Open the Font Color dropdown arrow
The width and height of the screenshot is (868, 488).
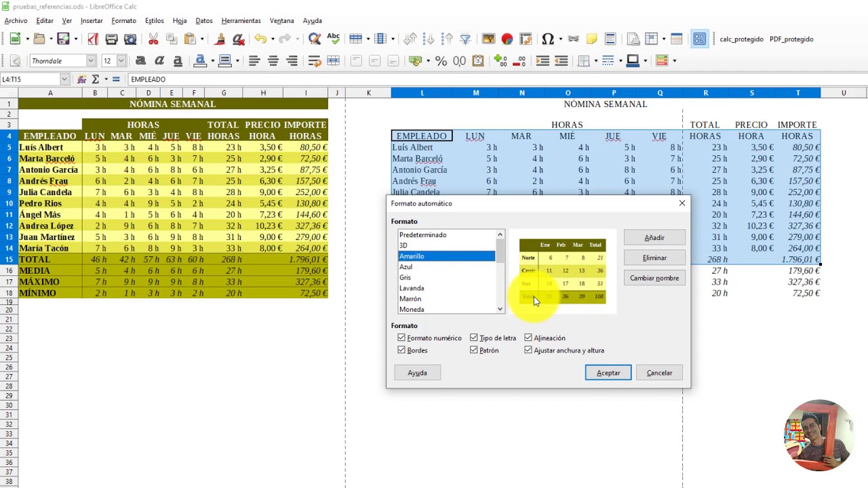coord(213,61)
